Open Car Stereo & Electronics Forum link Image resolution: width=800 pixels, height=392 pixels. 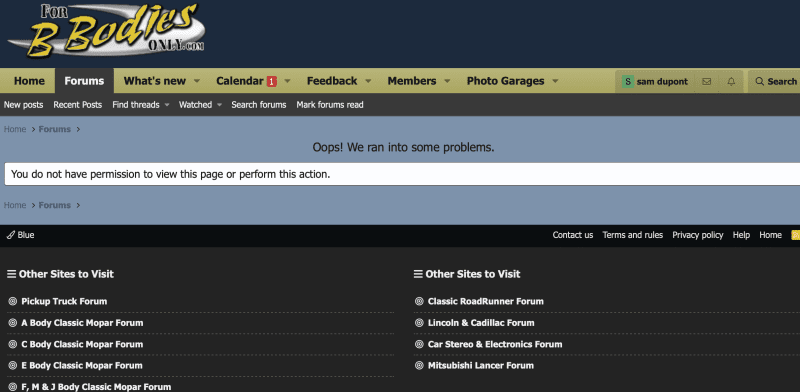click(x=495, y=344)
